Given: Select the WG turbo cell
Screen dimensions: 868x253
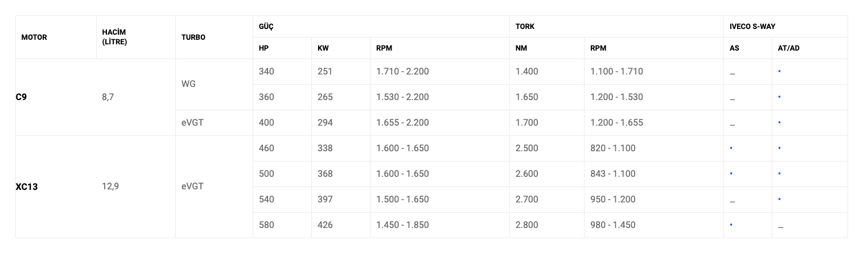Looking at the screenshot, I should coord(189,84).
